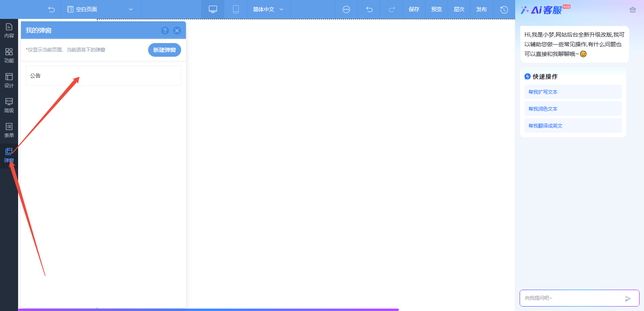The image size is (644, 311).
Task: Open the 内容 sidebar section
Action: click(x=9, y=31)
